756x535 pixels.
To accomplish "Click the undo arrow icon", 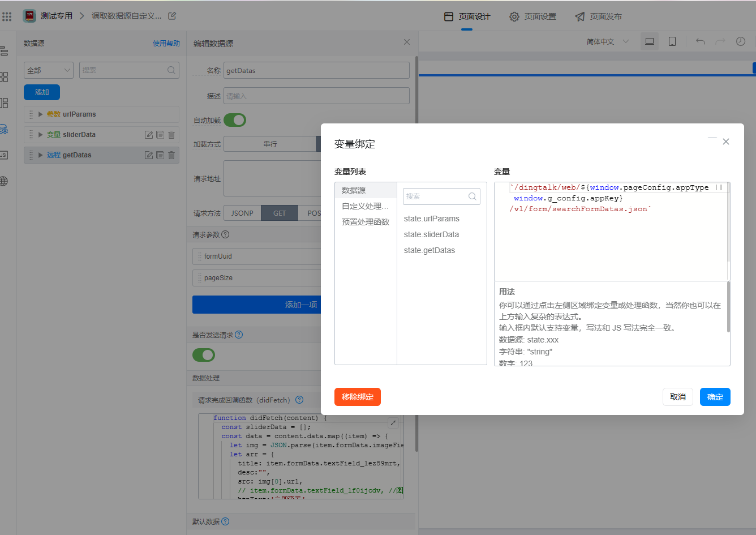I will tap(701, 41).
